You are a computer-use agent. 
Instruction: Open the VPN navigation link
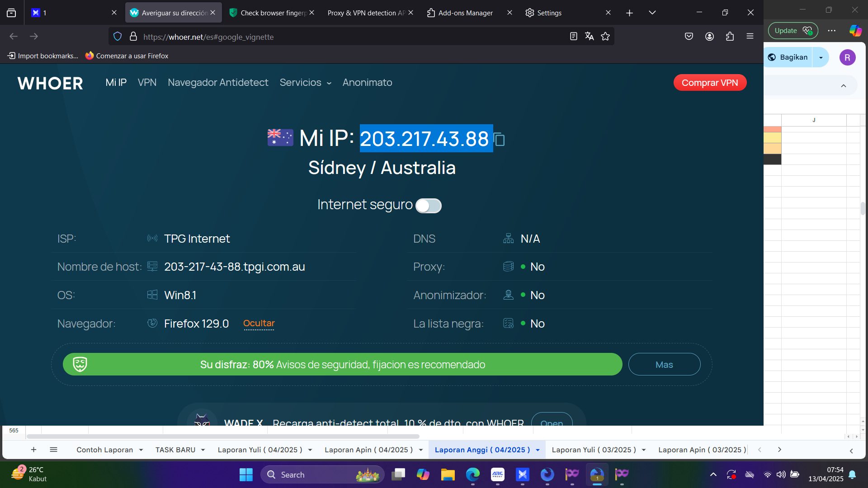pos(147,83)
